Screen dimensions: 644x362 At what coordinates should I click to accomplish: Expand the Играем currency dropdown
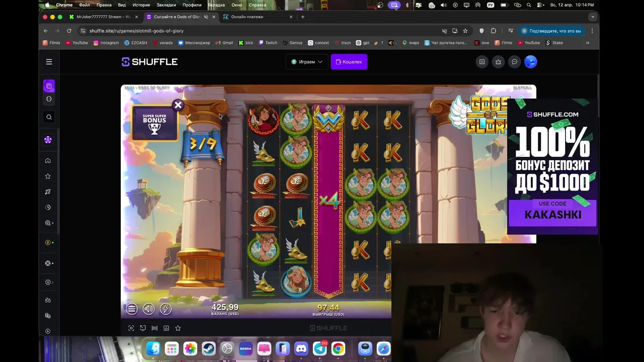point(307,62)
